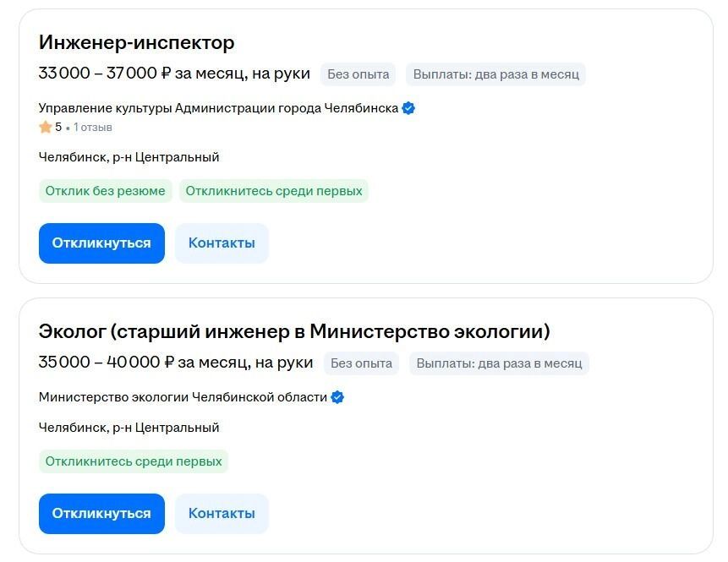Viewport: 728px width, 562px height.
Task: Click Откликнитесь среди первых on Эколог card
Action: [134, 461]
